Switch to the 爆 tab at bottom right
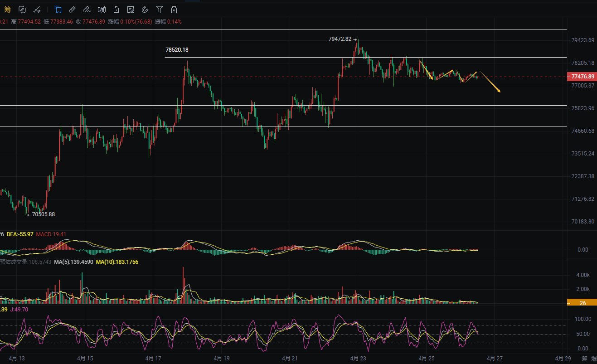Viewport: 597px width, 364px height. point(594,358)
